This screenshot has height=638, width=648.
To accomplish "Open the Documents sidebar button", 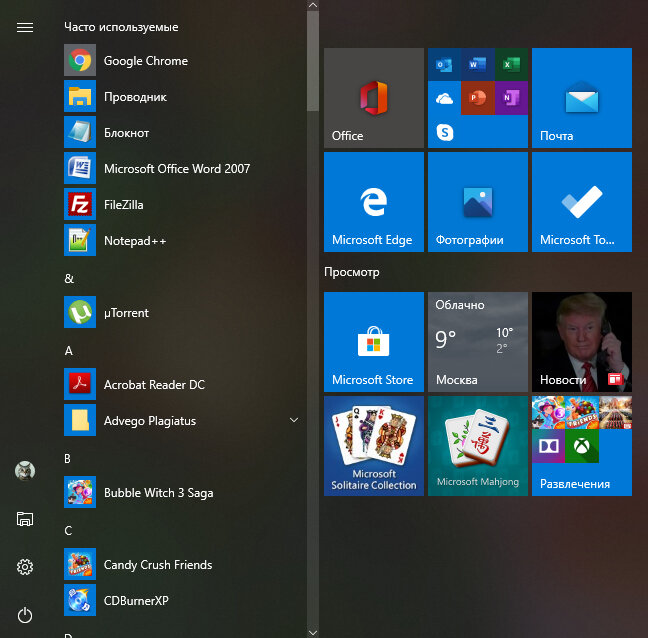I will point(25,519).
